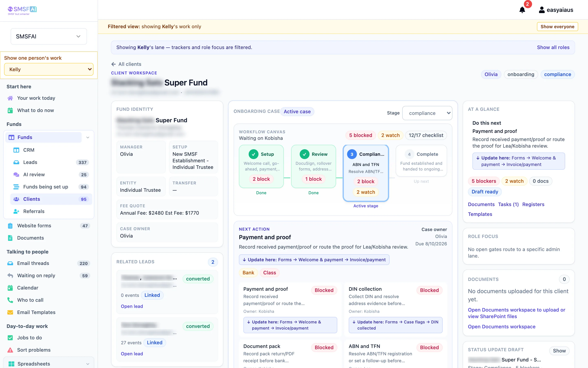Image resolution: width=588 pixels, height=368 pixels.
Task: Click the Bank tag in Next Action
Action: pyautogui.click(x=248, y=273)
